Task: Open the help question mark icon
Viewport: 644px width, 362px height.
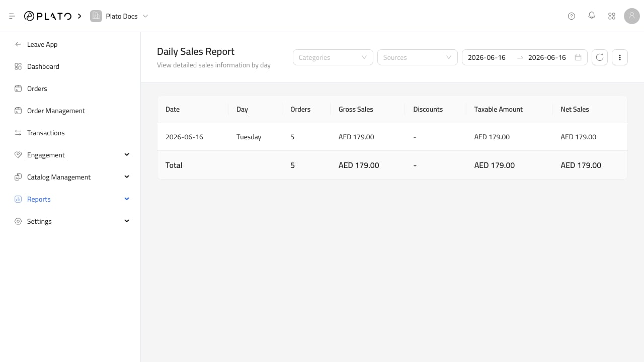Action: [572, 16]
